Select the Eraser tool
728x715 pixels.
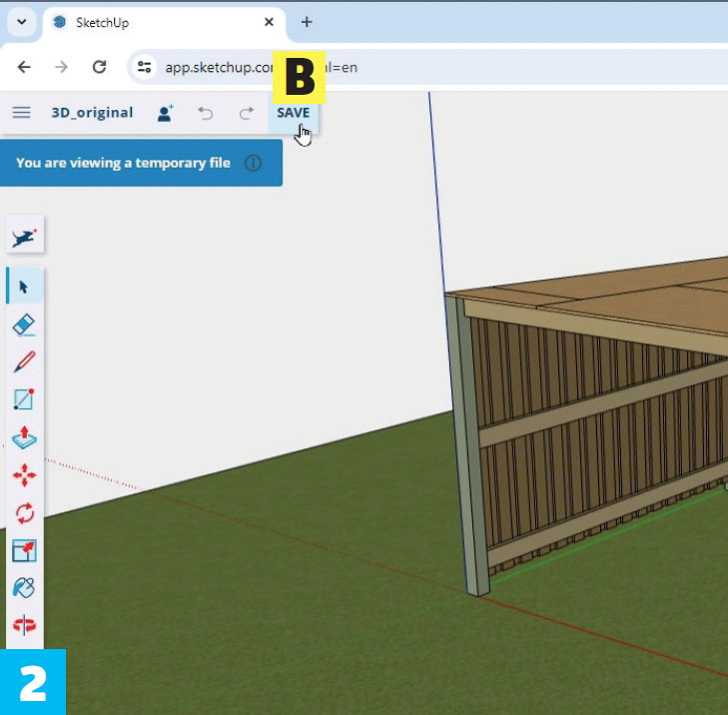click(24, 325)
